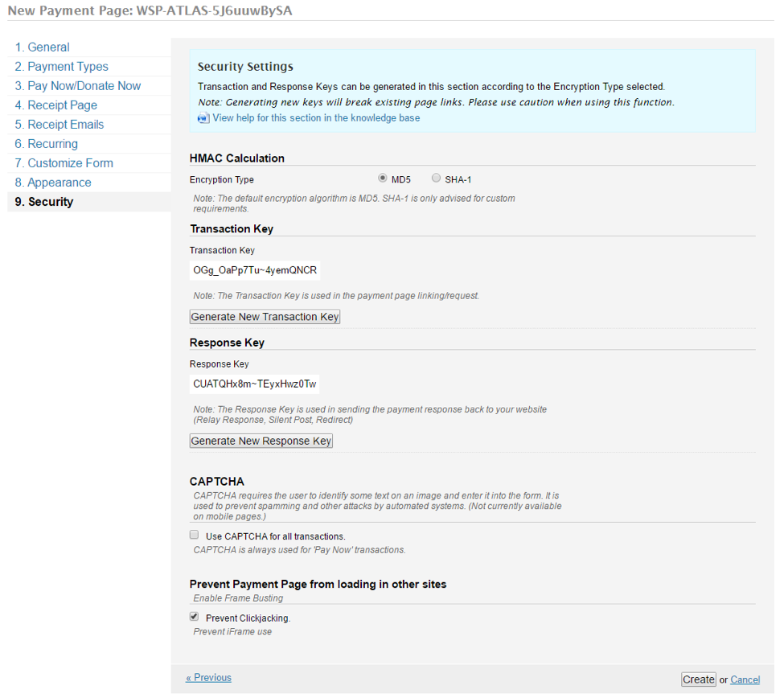Enable CAPTCHA for all transactions
The image size is (784, 698).
click(194, 534)
